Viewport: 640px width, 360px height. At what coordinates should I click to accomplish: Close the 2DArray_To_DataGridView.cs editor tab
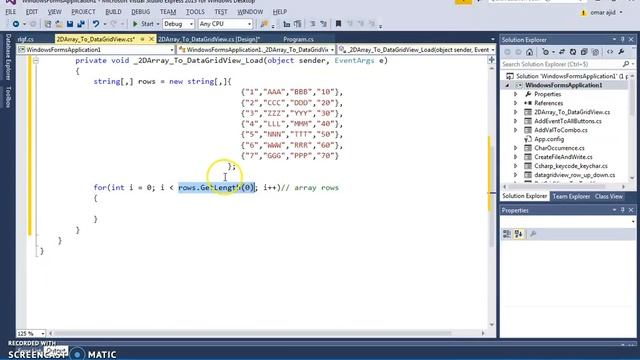click(151, 39)
